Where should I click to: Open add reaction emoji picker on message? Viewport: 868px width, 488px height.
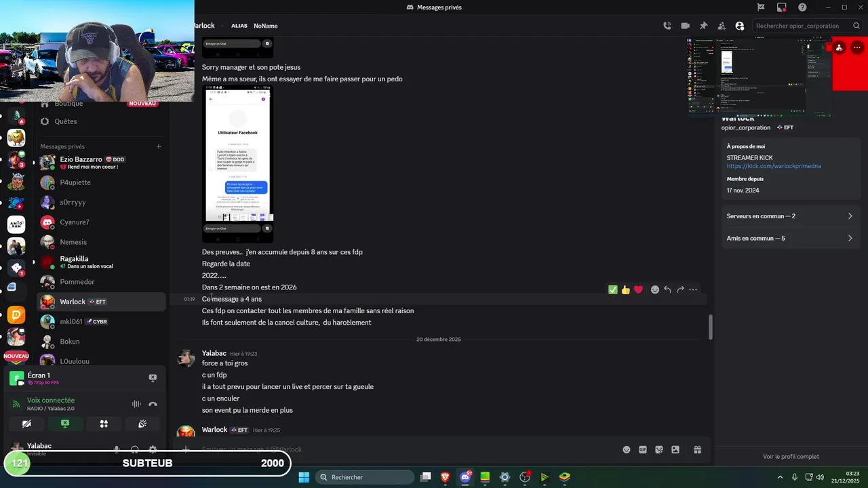point(655,289)
